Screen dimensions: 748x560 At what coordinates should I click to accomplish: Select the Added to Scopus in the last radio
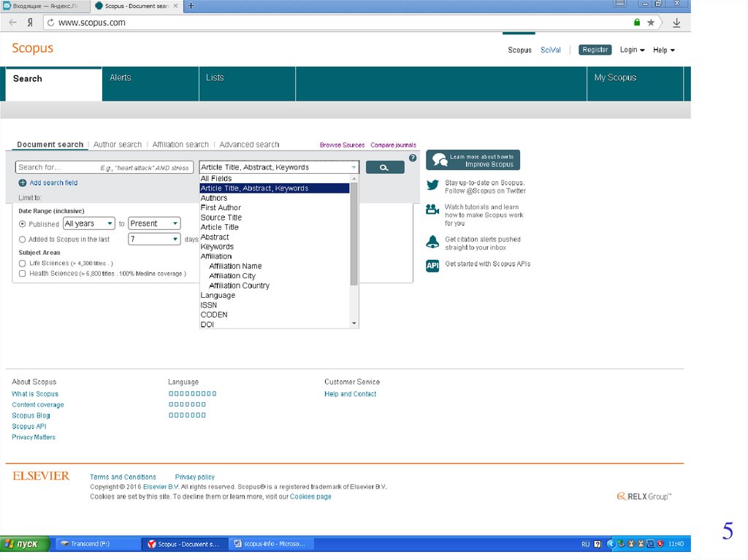point(23,239)
